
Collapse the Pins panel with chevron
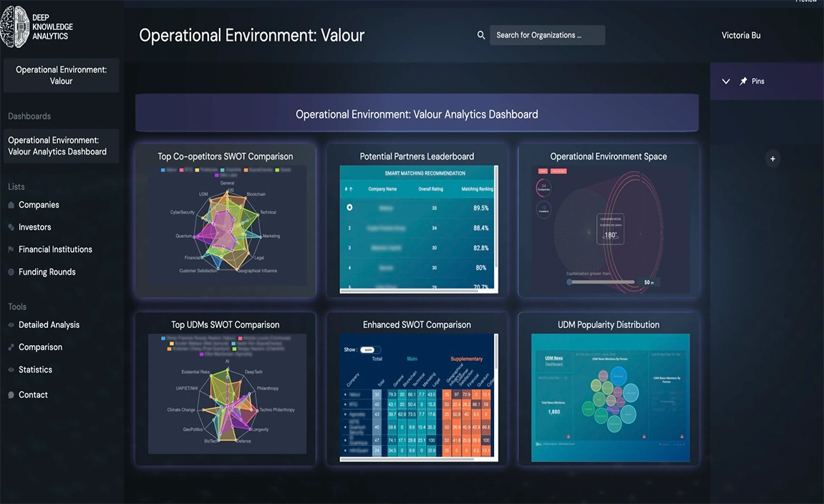pos(726,82)
